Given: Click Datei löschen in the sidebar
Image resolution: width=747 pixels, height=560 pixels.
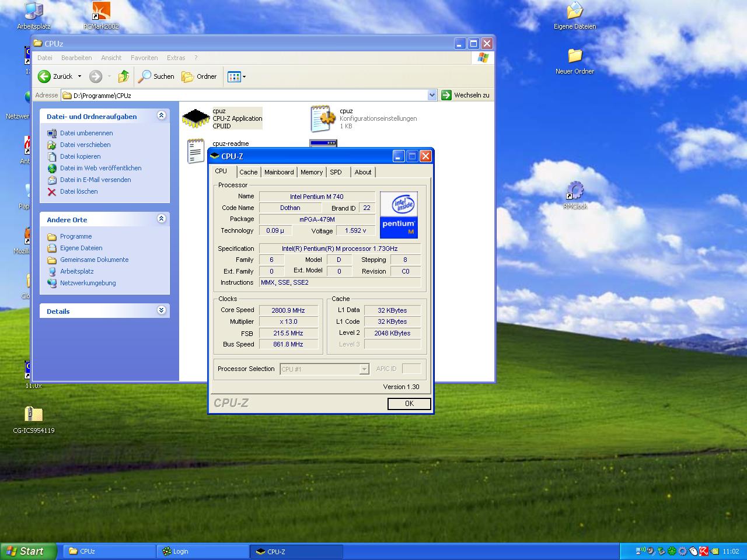Looking at the screenshot, I should coord(79,191).
